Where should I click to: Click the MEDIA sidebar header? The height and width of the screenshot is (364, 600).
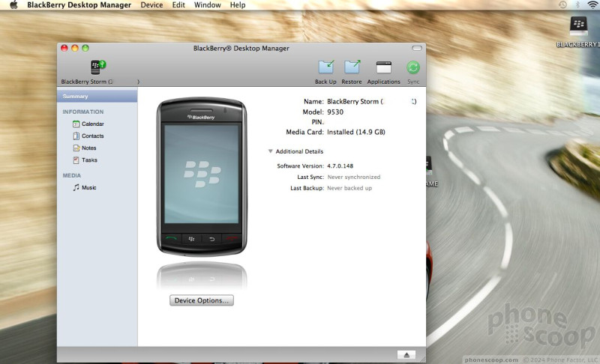click(71, 175)
